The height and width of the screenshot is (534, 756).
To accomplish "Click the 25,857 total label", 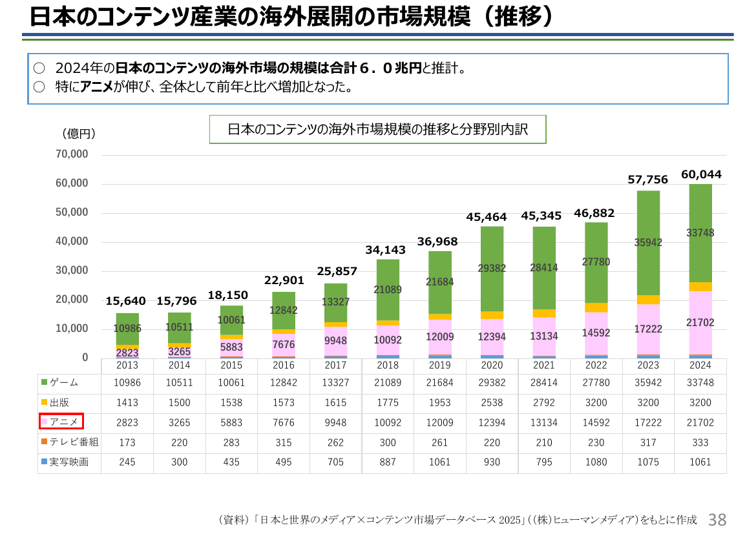I will click(337, 271).
